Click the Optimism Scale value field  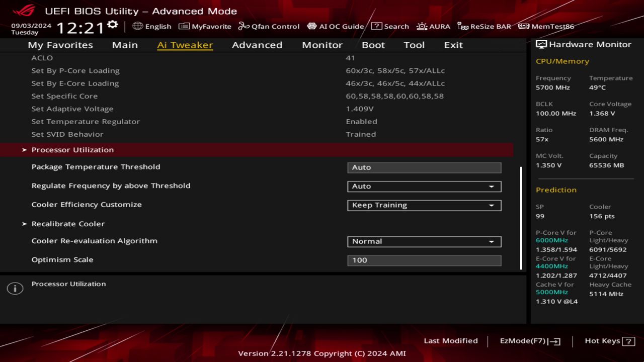click(x=424, y=260)
